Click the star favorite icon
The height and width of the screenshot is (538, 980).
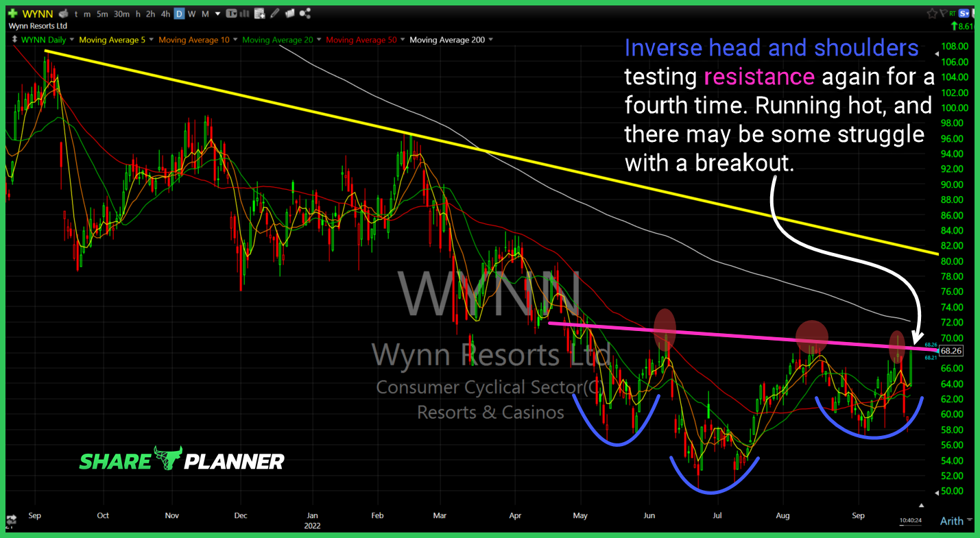[932, 13]
